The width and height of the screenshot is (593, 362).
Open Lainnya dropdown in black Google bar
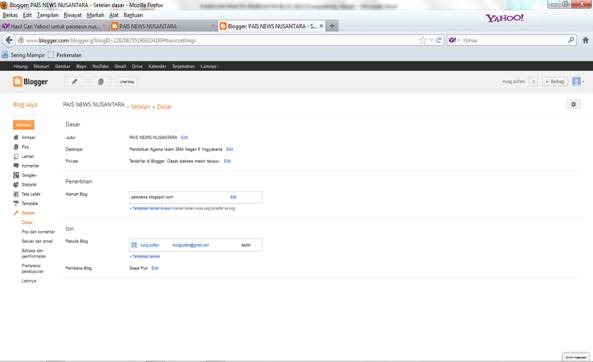[x=209, y=66]
